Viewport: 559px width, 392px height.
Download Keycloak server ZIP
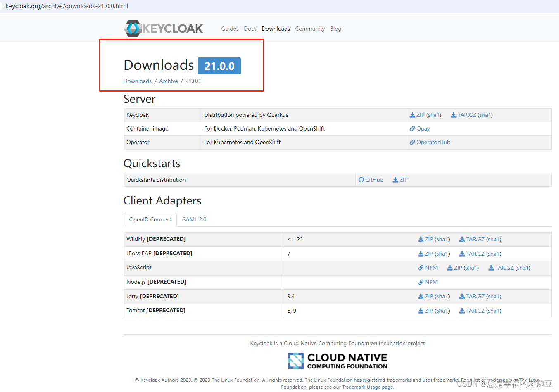click(x=417, y=115)
